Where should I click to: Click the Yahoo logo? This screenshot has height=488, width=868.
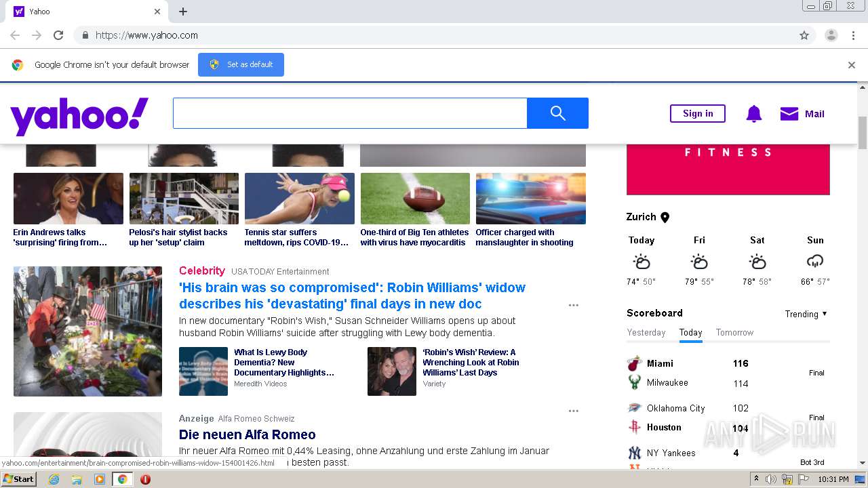click(x=79, y=115)
